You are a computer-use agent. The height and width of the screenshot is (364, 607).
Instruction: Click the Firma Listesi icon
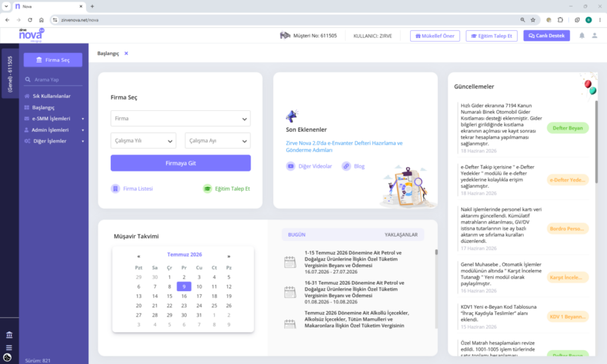pyautogui.click(x=116, y=189)
